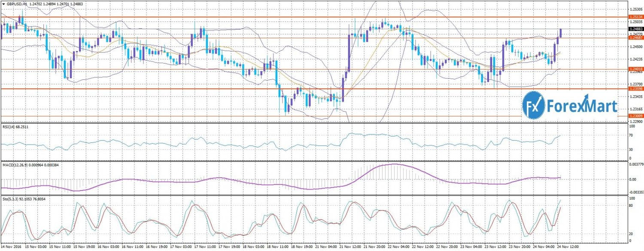Select the 1.24018 support price label
The image size is (644, 251).
[x=636, y=69]
